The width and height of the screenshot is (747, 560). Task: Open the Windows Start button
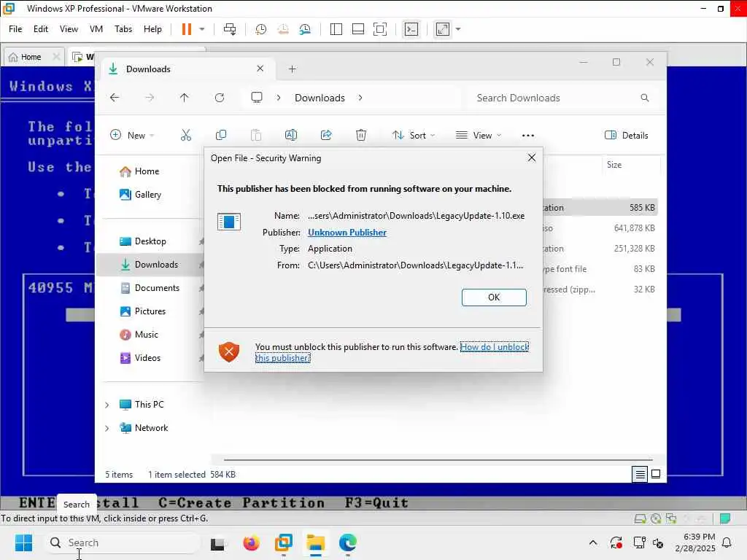pyautogui.click(x=23, y=542)
